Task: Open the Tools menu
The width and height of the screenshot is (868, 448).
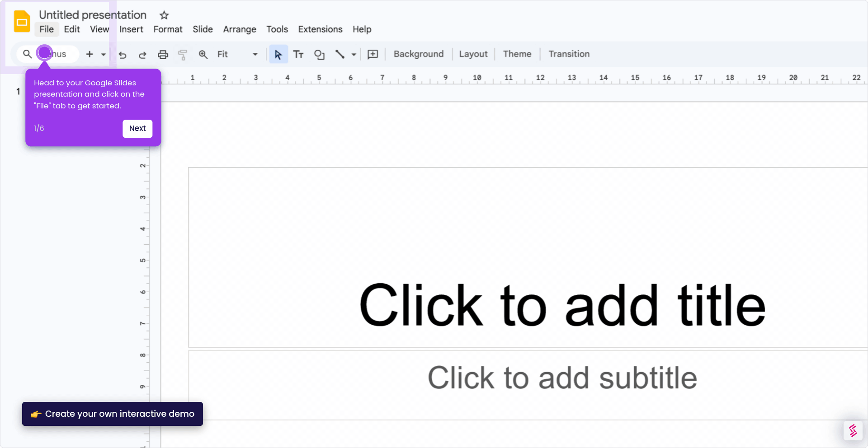Action: pyautogui.click(x=277, y=29)
